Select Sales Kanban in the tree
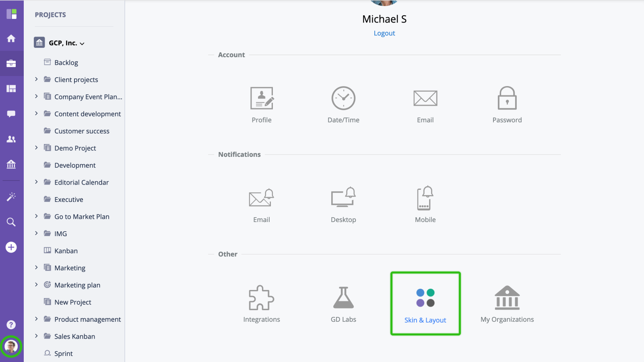644x362 pixels. (74, 336)
